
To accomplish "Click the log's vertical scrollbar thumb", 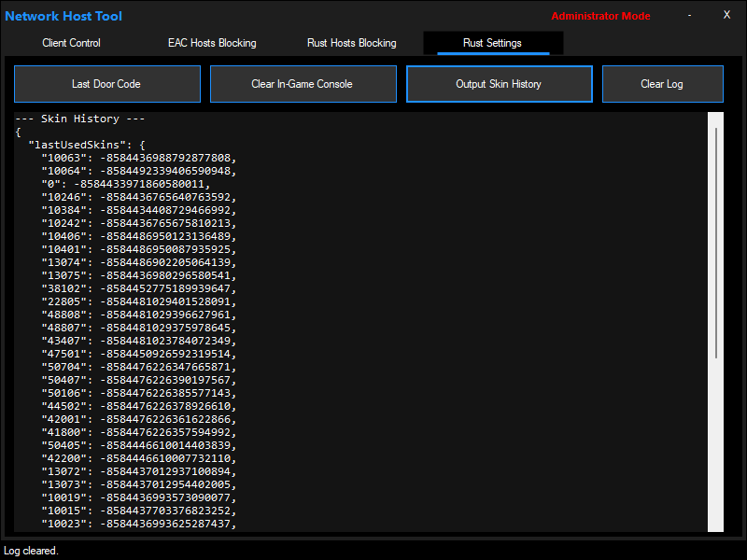I will [x=716, y=243].
